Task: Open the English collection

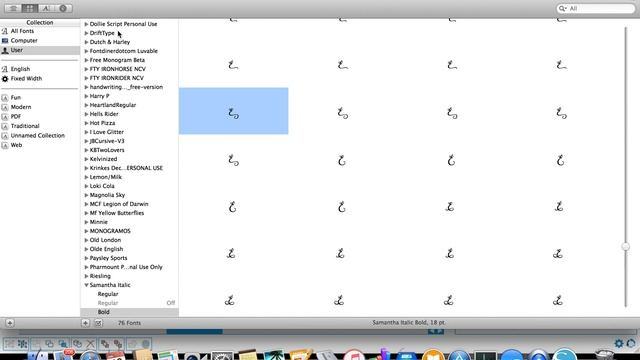Action: pos(20,69)
